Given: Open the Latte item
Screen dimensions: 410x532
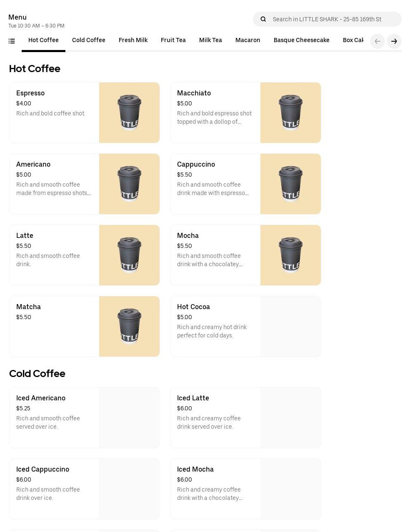Looking at the screenshot, I should [85, 255].
